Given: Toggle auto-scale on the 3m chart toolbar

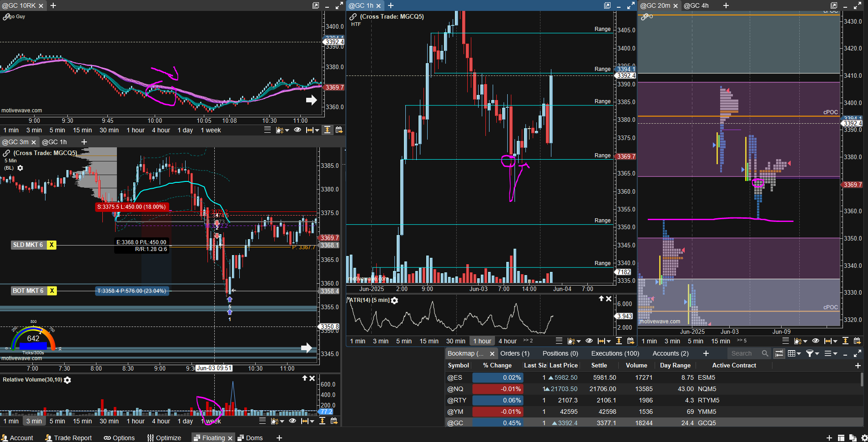Looking at the screenshot, I should (x=322, y=421).
